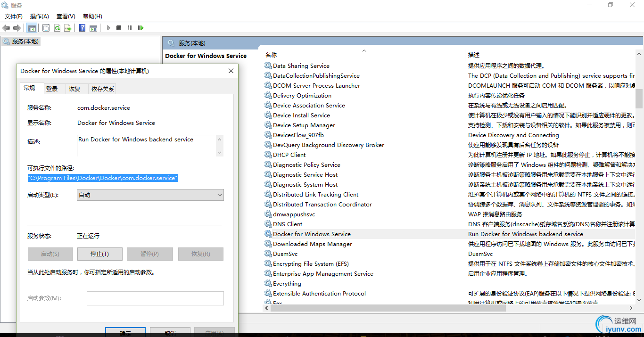Image resolution: width=644 pixels, height=337 pixels.
Task: Open the Properties toolbar icon
Action: point(46,28)
